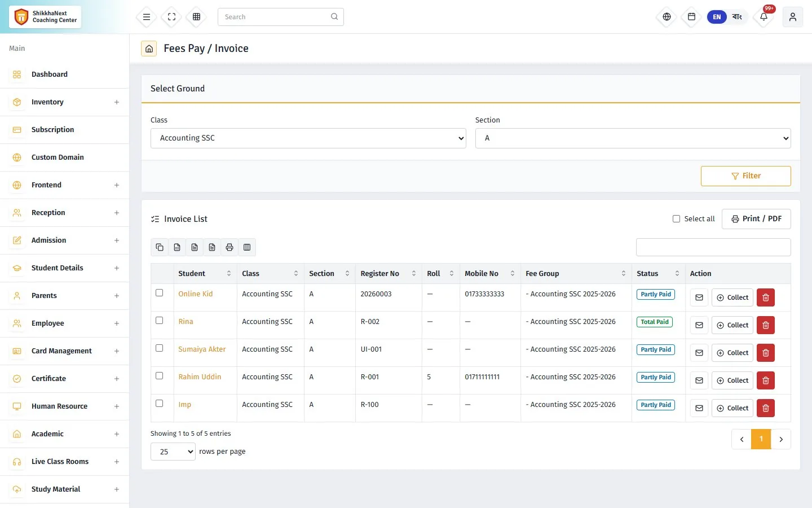The height and width of the screenshot is (508, 812).
Task: Tick the checkbox for Sumaiya Akter
Action: coord(160,348)
